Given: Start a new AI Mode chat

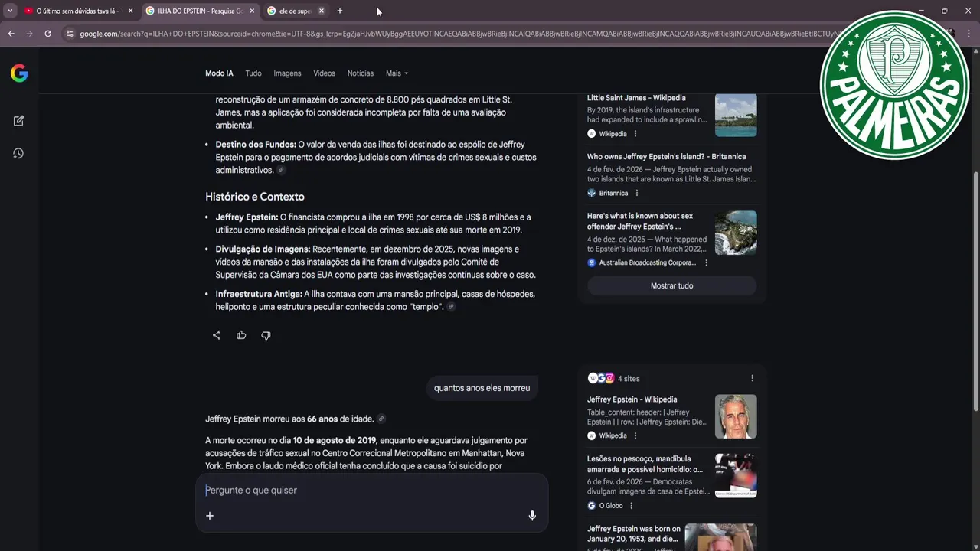Looking at the screenshot, I should click(x=18, y=121).
